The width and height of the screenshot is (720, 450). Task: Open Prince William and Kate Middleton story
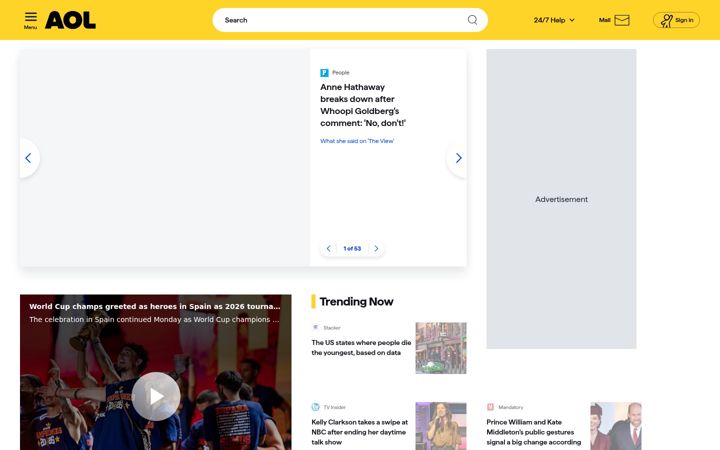click(534, 432)
